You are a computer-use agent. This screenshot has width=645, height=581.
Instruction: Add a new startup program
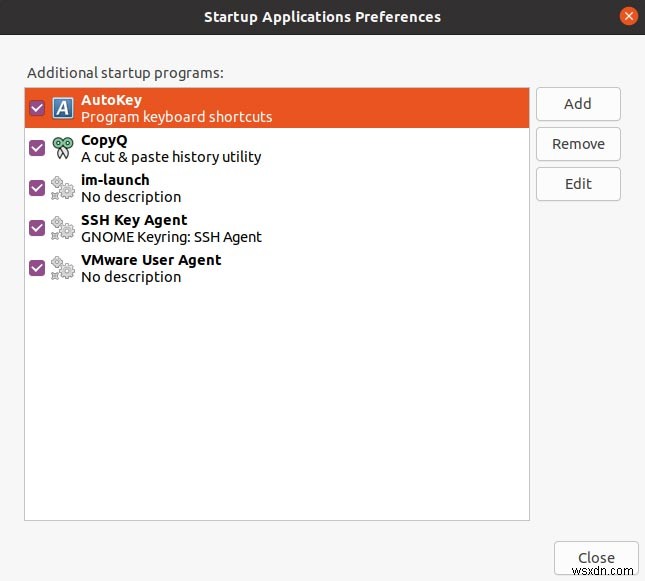[x=578, y=104]
